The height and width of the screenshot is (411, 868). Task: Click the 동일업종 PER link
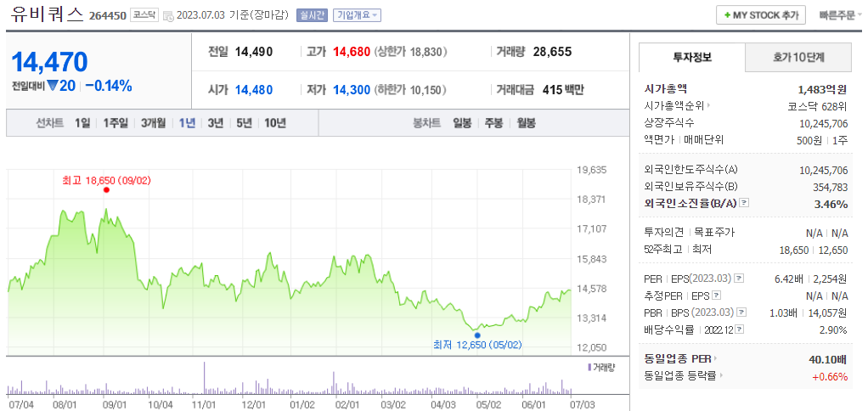[678, 359]
